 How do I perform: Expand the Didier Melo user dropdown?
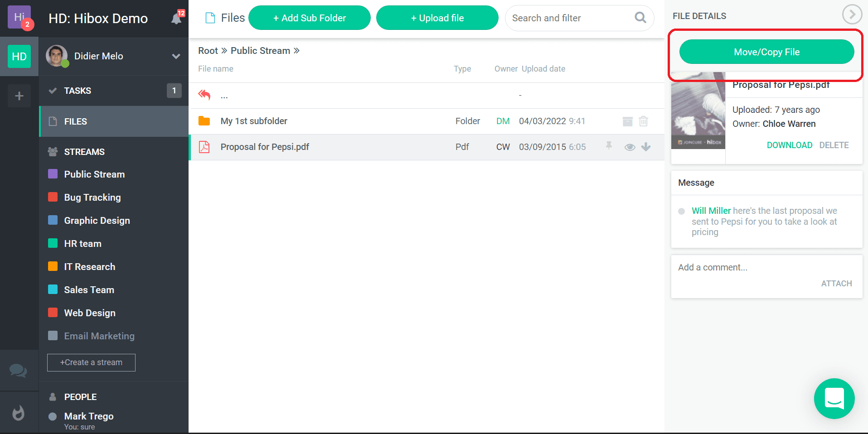pyautogui.click(x=176, y=56)
